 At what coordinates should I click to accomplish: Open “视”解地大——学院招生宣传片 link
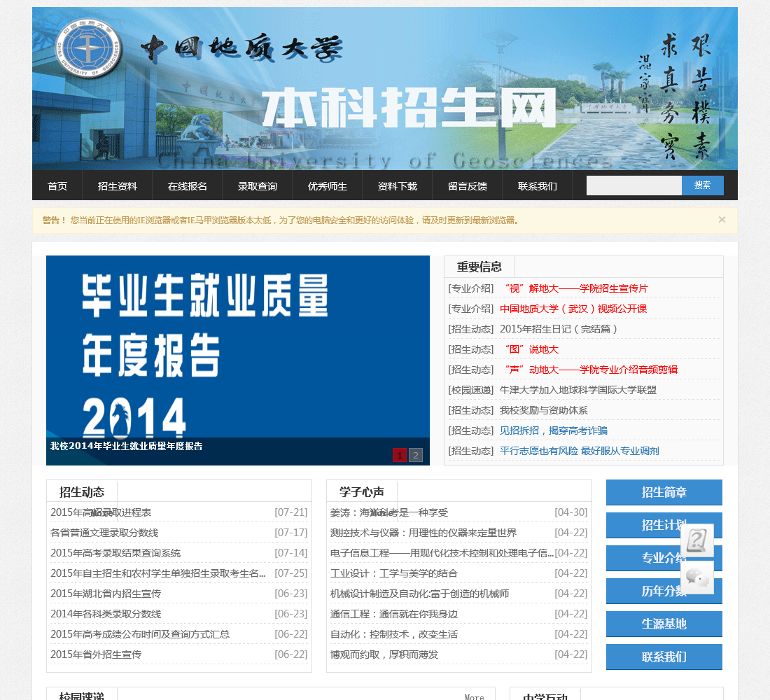[x=573, y=288]
